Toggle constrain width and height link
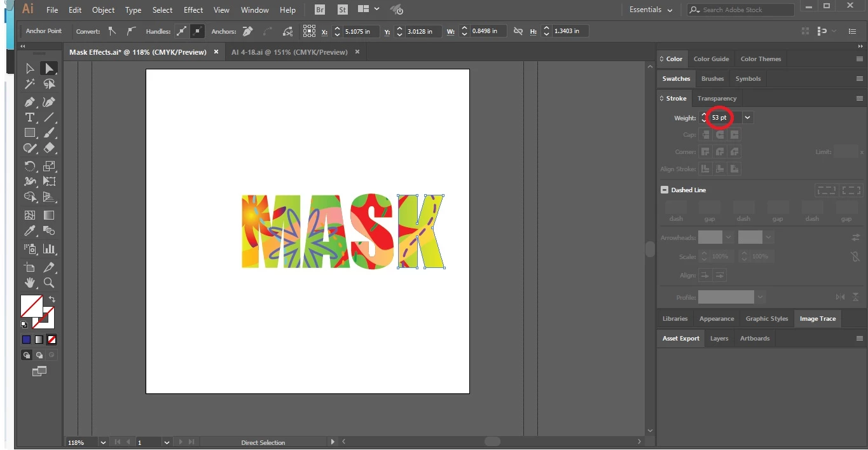 pos(518,31)
